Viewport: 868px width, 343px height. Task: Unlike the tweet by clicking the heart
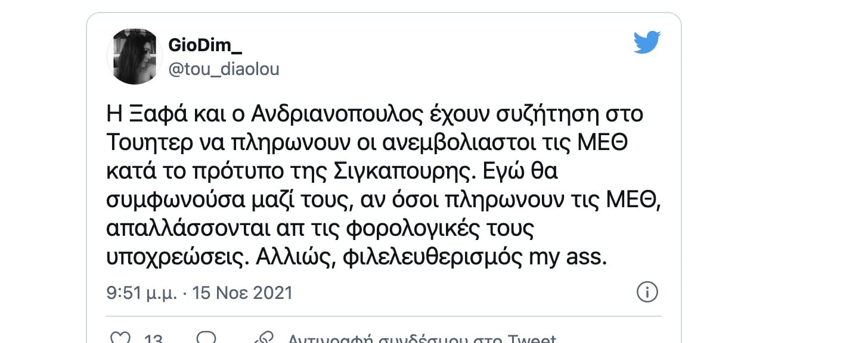point(121,338)
